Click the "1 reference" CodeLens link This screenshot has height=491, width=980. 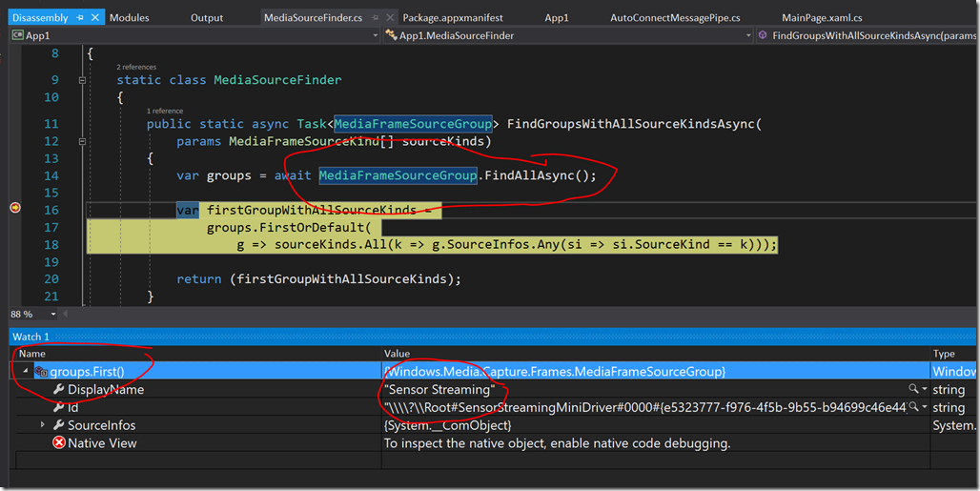pos(165,111)
